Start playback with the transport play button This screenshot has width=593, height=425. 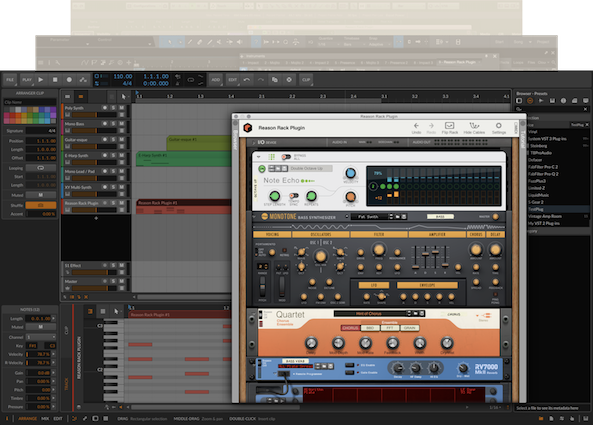pos(41,80)
